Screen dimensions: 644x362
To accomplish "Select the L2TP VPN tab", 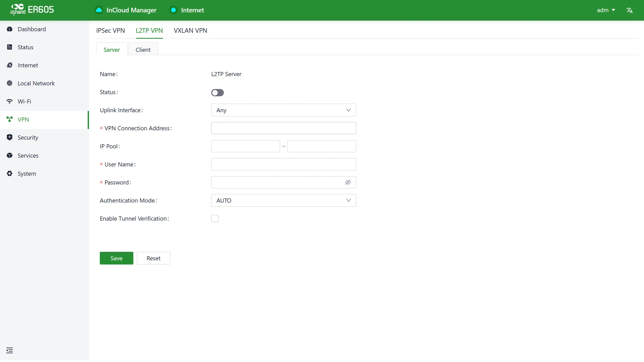I will click(149, 30).
